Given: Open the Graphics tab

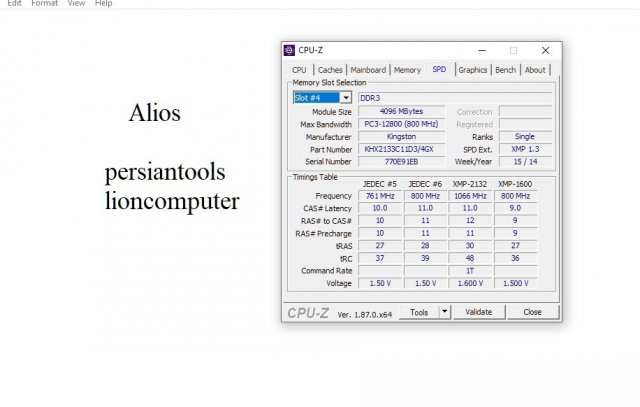Looking at the screenshot, I should tap(473, 70).
